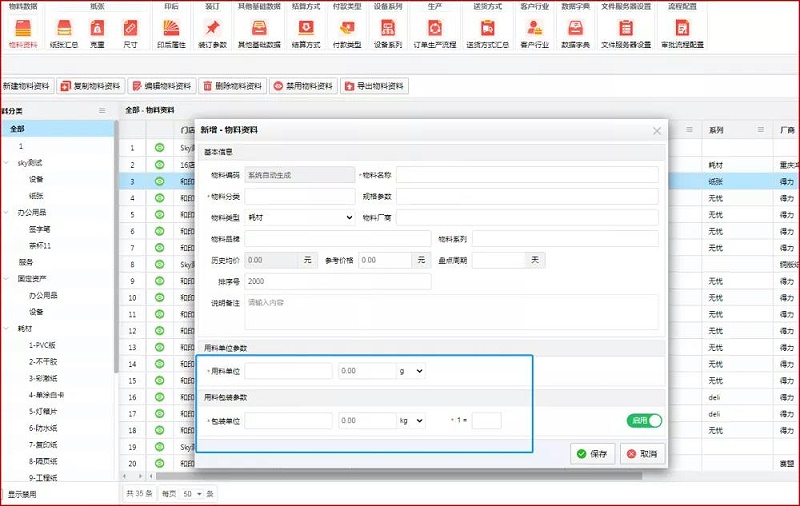Image resolution: width=800 pixels, height=506 pixels.
Task: Toggle the 显示禁用 option at bottom left
Action: click(x=22, y=494)
